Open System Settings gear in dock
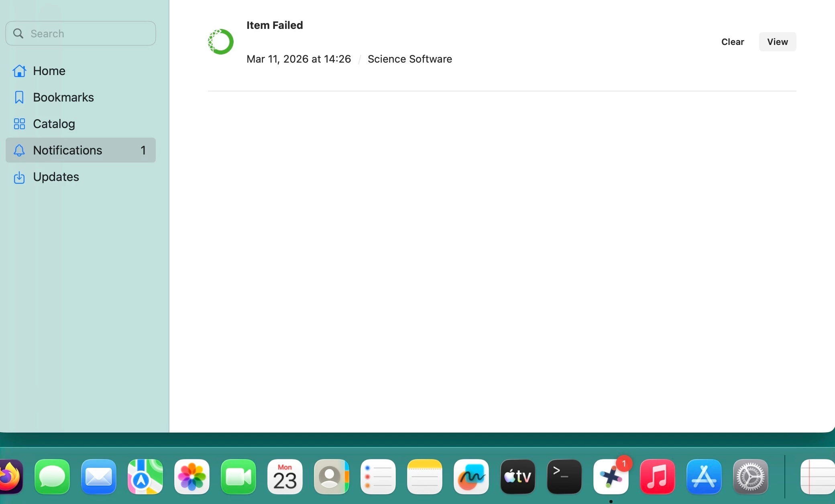This screenshot has height=504, width=835. point(751,477)
